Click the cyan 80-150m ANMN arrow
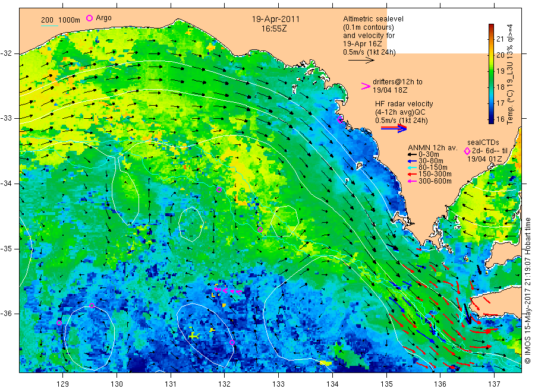This screenshot has height=392, width=535. pyautogui.click(x=412, y=167)
